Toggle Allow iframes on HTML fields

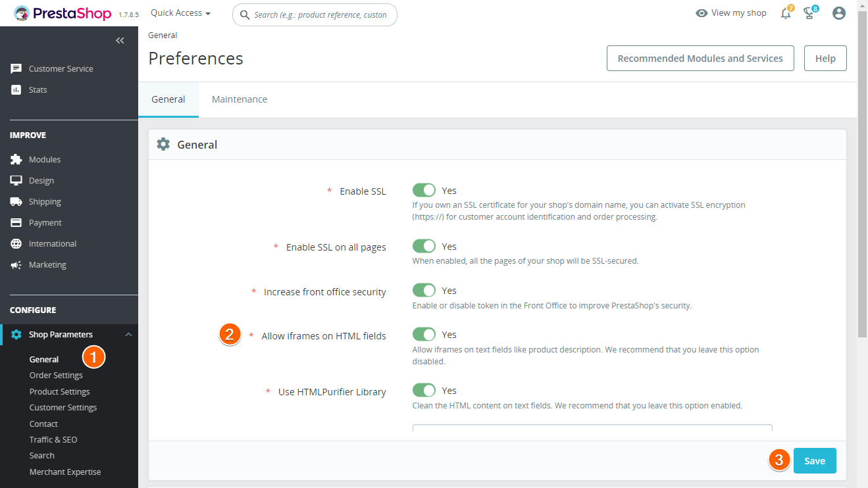coord(424,335)
